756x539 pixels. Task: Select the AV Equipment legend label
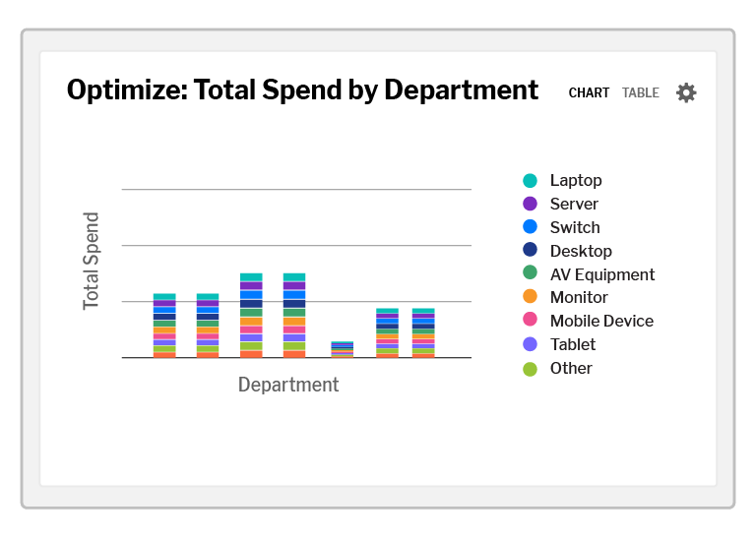tap(602, 274)
